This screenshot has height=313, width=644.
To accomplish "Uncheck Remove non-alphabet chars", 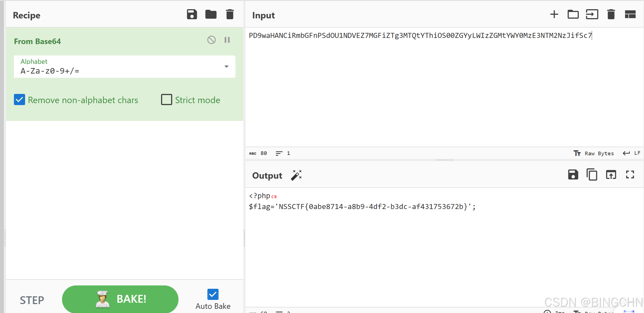I will [20, 100].
